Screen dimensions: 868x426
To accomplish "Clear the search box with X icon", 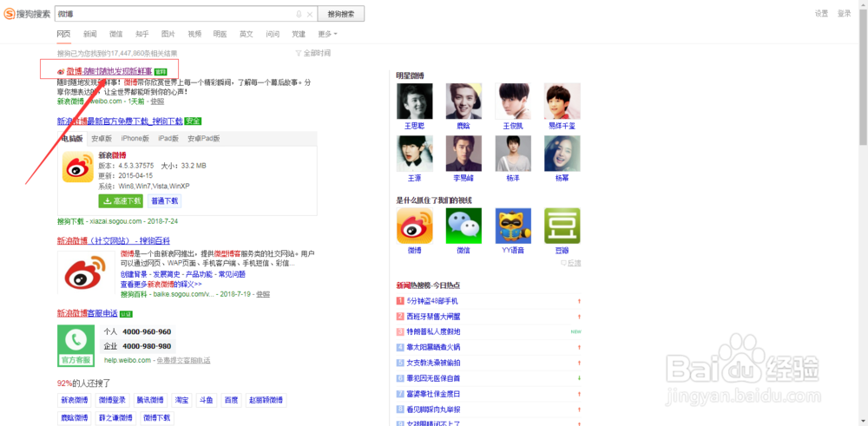I will click(310, 14).
